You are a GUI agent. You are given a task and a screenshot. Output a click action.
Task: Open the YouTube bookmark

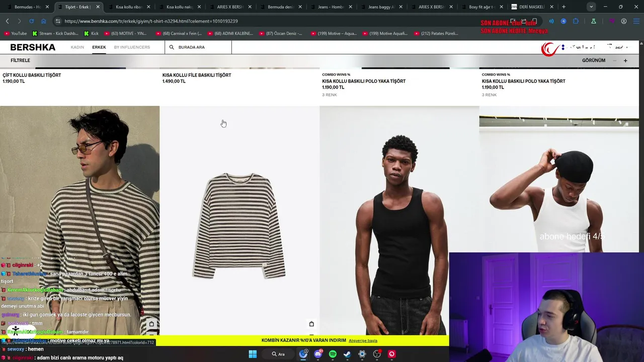pos(15,34)
